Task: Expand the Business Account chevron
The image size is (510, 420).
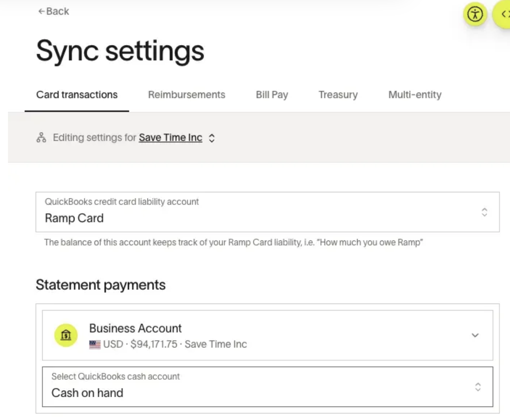Action: click(x=475, y=335)
